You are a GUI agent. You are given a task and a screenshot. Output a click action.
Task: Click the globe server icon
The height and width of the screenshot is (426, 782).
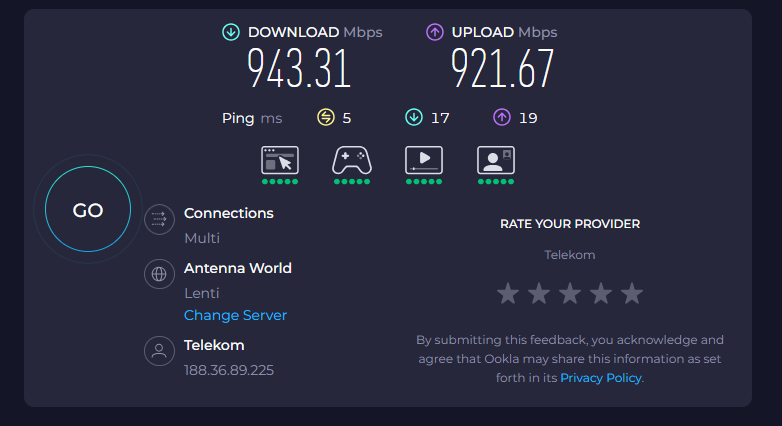(159, 274)
